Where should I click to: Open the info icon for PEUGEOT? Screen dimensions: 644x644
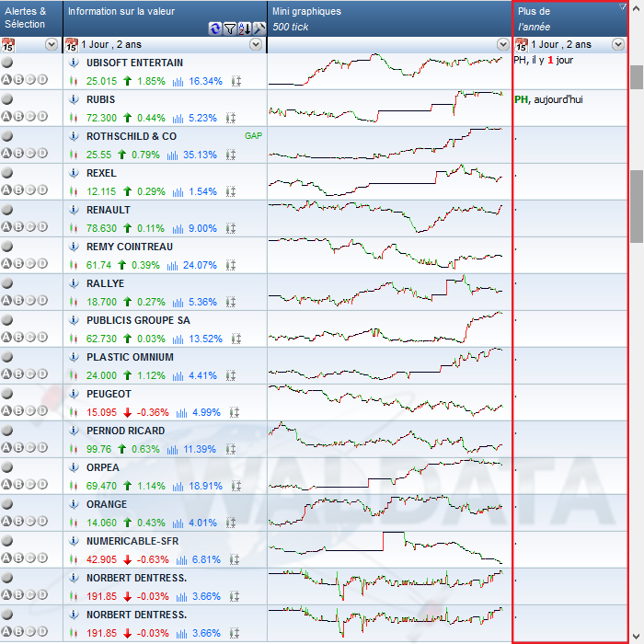pyautogui.click(x=74, y=394)
